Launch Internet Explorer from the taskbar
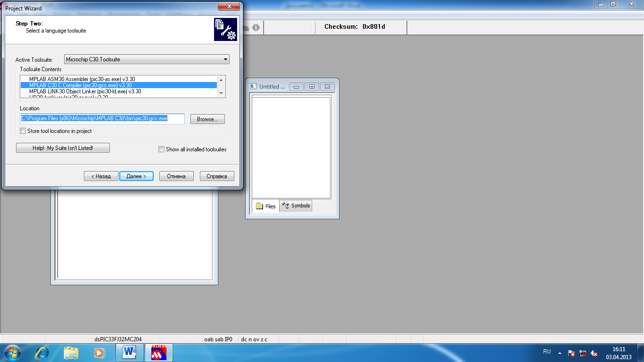 [43, 352]
